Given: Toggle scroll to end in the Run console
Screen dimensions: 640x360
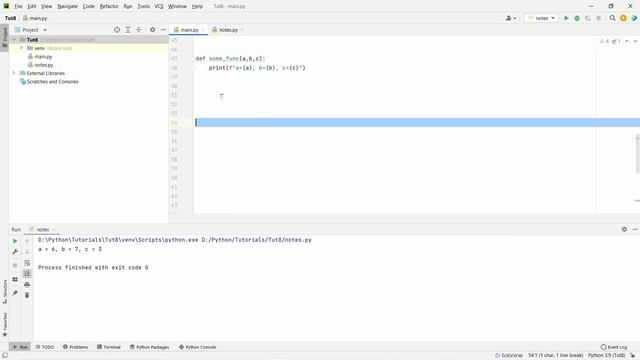Looking at the screenshot, I should [x=27, y=273].
